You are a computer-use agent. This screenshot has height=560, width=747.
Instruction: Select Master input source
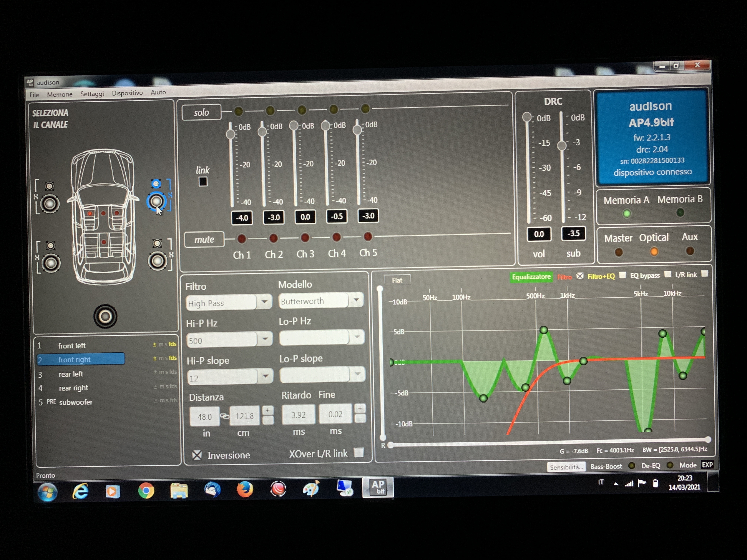click(x=619, y=252)
